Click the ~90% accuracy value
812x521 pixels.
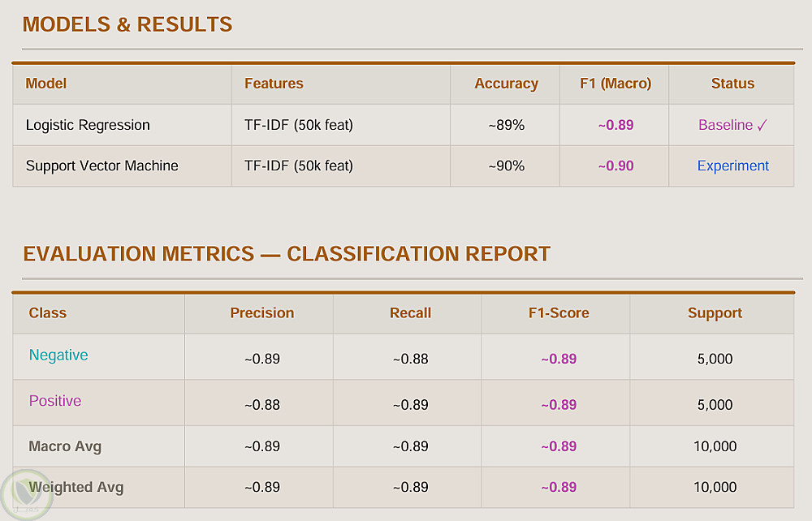point(506,166)
